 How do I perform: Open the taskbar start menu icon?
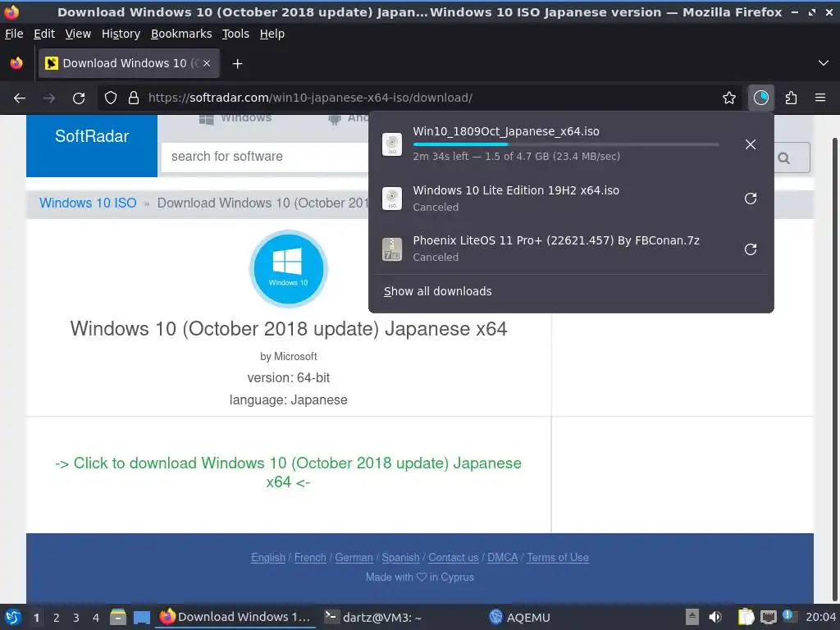tap(12, 617)
